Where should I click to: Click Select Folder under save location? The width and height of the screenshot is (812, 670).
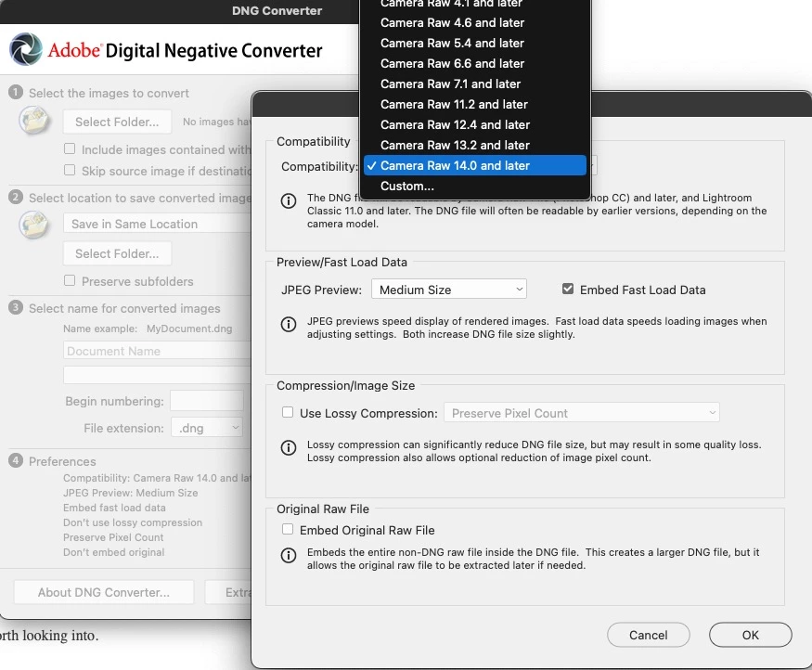117,253
